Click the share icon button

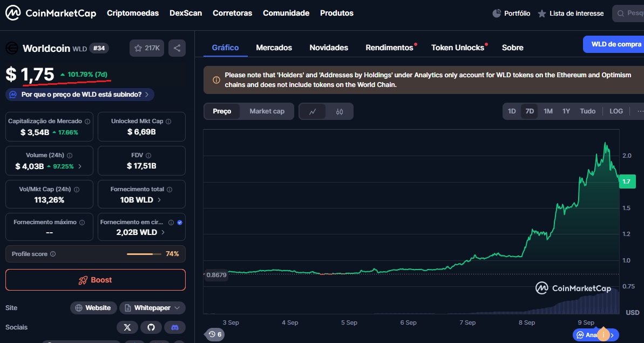click(x=177, y=48)
